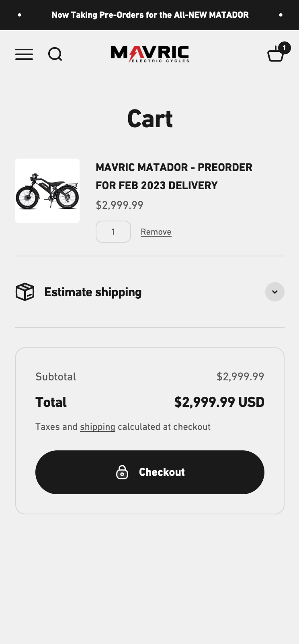
Task: Open the shopping cart basket icon
Action: 275,55
